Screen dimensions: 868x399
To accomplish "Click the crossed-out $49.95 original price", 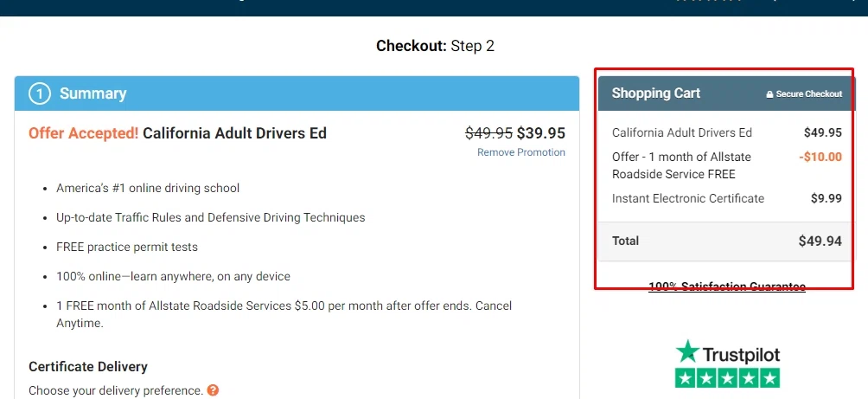I will (x=488, y=133).
